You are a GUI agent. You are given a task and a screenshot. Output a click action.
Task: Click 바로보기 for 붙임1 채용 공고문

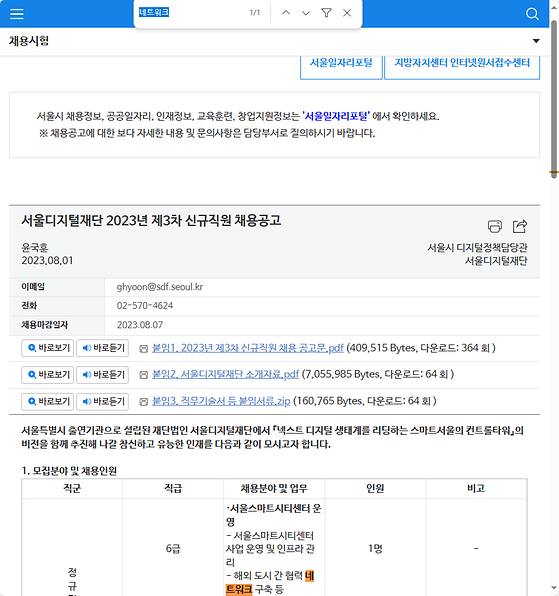[x=48, y=348]
